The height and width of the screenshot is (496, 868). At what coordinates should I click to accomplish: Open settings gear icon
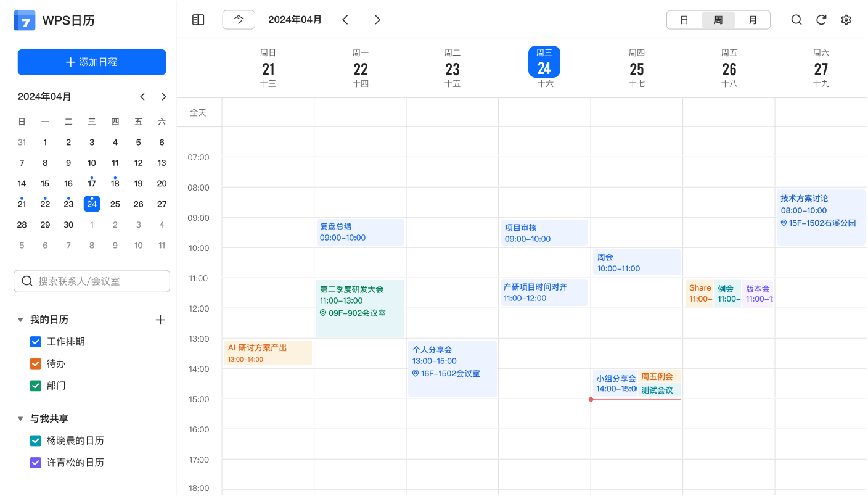coord(846,20)
